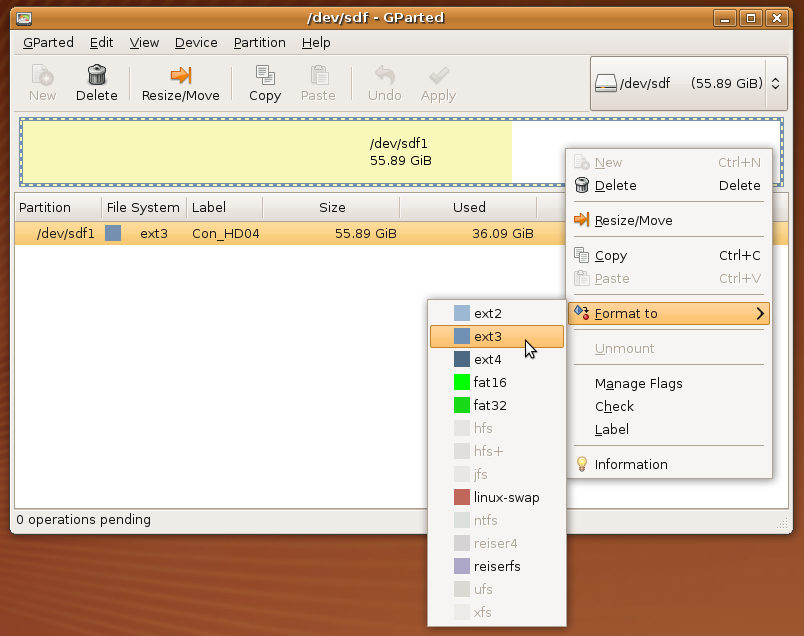Open the Device menu in menu bar

196,43
